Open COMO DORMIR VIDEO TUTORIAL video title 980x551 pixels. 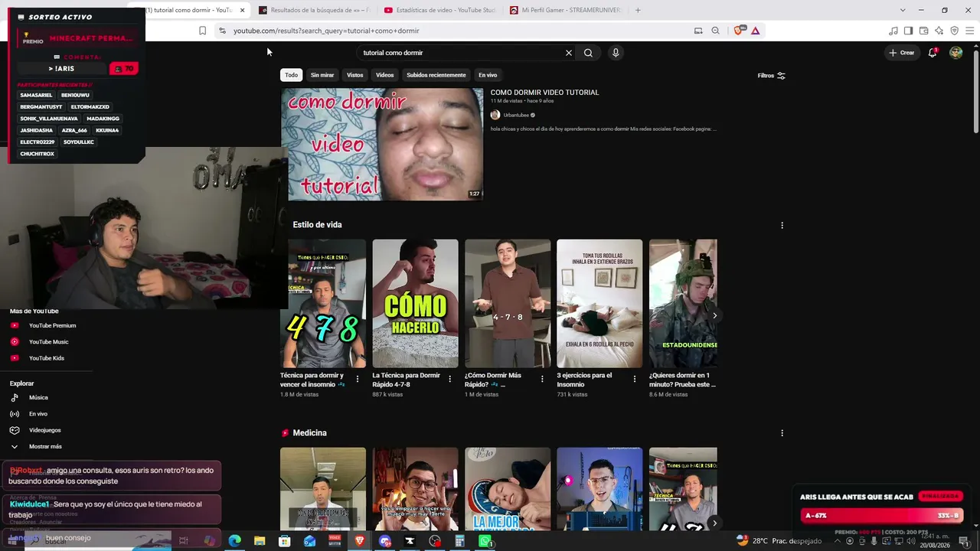544,93
